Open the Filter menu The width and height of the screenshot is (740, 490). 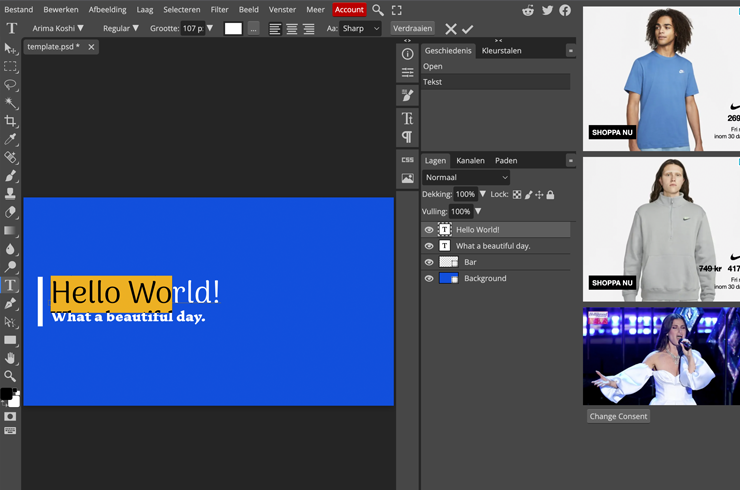coord(219,9)
